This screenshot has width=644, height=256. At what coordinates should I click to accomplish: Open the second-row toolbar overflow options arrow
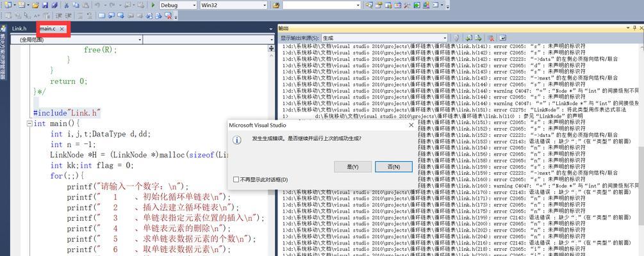point(176,17)
